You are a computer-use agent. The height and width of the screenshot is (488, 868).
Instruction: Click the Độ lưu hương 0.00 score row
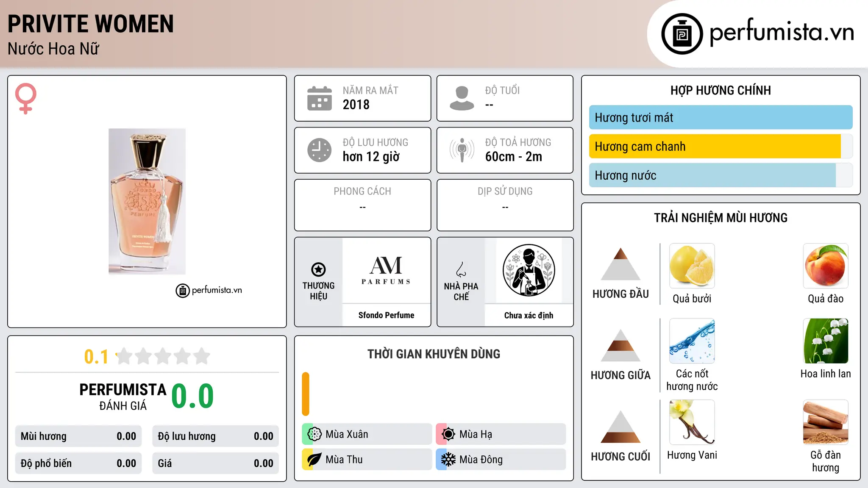click(x=215, y=436)
